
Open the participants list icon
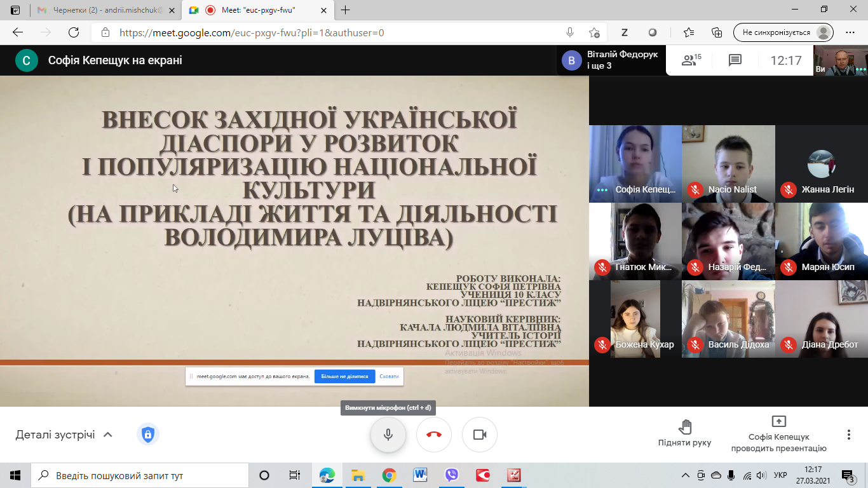tap(690, 60)
